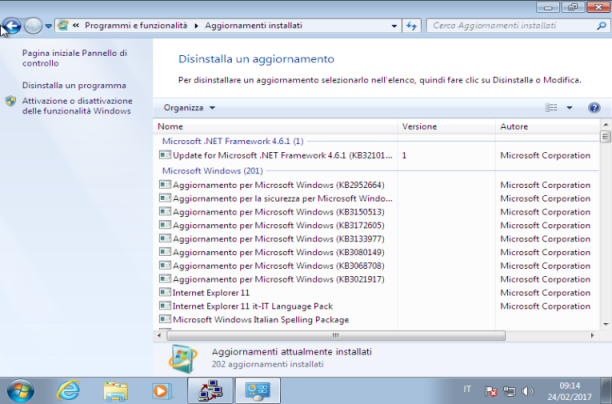Viewport: 612px width, 404px height.
Task: Open File Explorer folder on taskbar
Action: coord(115,391)
